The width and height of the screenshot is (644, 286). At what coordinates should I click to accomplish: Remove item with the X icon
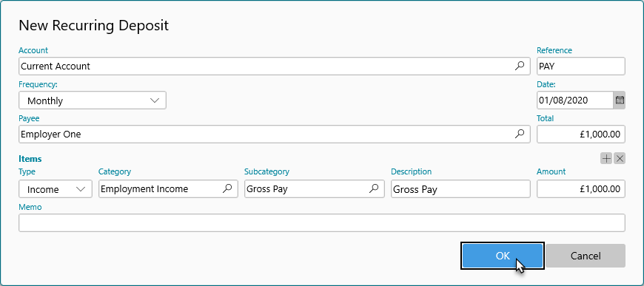pyautogui.click(x=620, y=158)
